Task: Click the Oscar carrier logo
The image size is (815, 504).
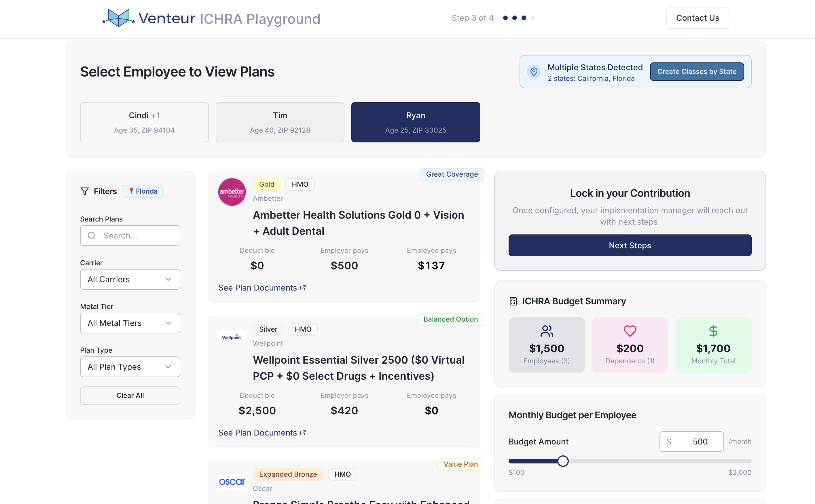Action: pos(232,482)
